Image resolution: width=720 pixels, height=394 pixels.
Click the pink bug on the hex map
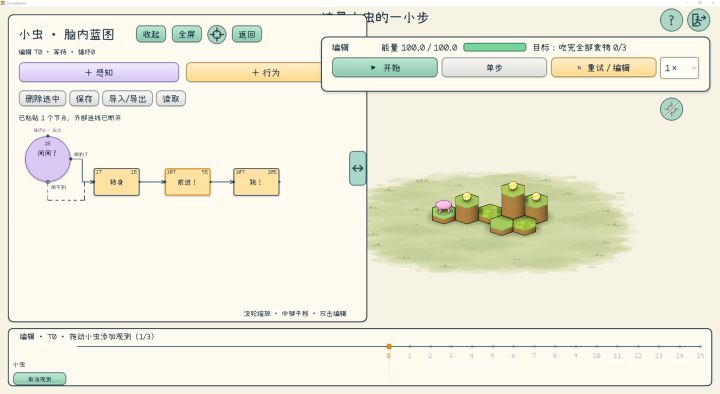pyautogui.click(x=444, y=206)
